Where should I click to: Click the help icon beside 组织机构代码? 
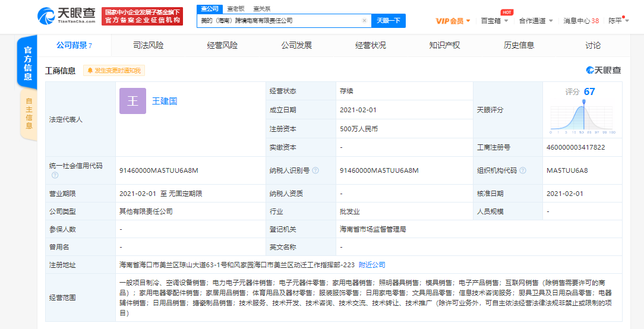(522, 170)
